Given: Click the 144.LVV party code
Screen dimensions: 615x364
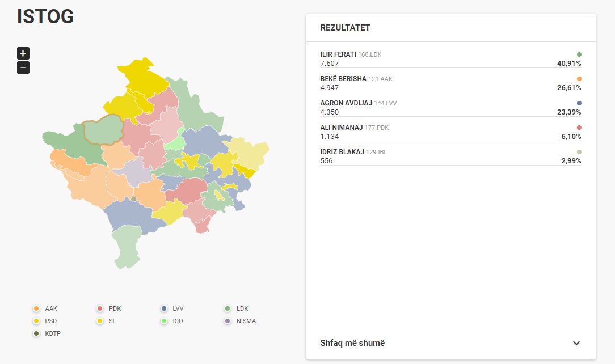Looking at the screenshot, I should [386, 103].
